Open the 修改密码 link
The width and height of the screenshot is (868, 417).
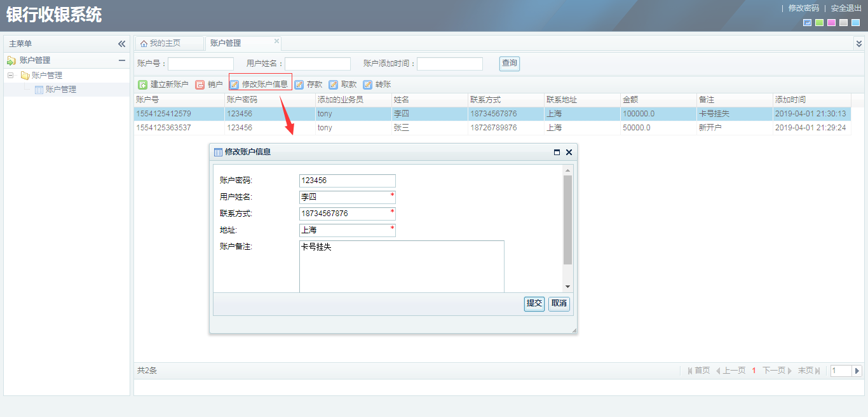(x=804, y=8)
